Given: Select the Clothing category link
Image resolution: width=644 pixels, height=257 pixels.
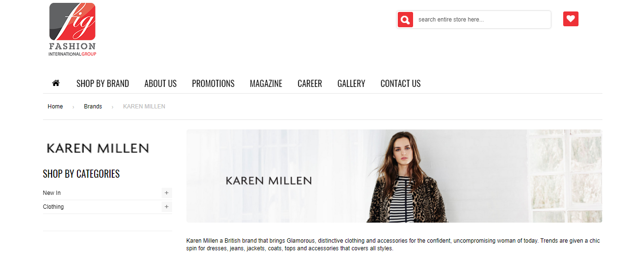Looking at the screenshot, I should pos(53,207).
